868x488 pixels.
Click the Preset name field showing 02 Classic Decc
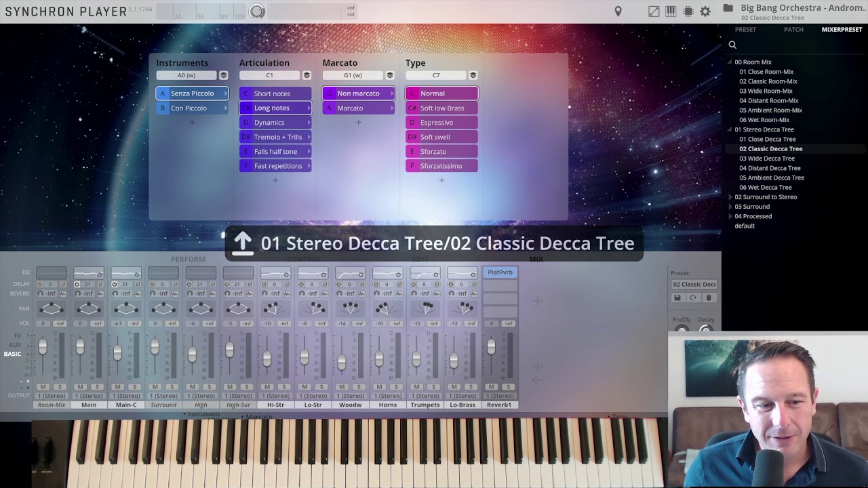point(694,285)
